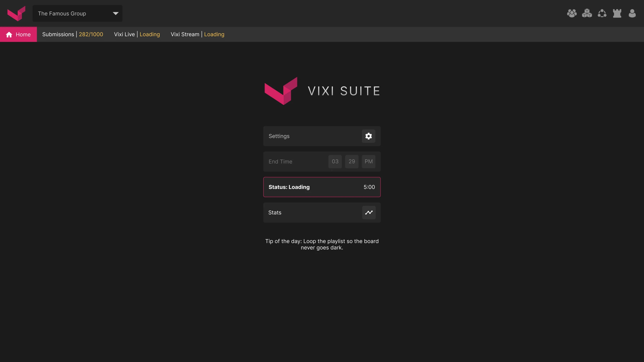The image size is (644, 362).
Task: Go to the Home tab
Action: point(18,34)
